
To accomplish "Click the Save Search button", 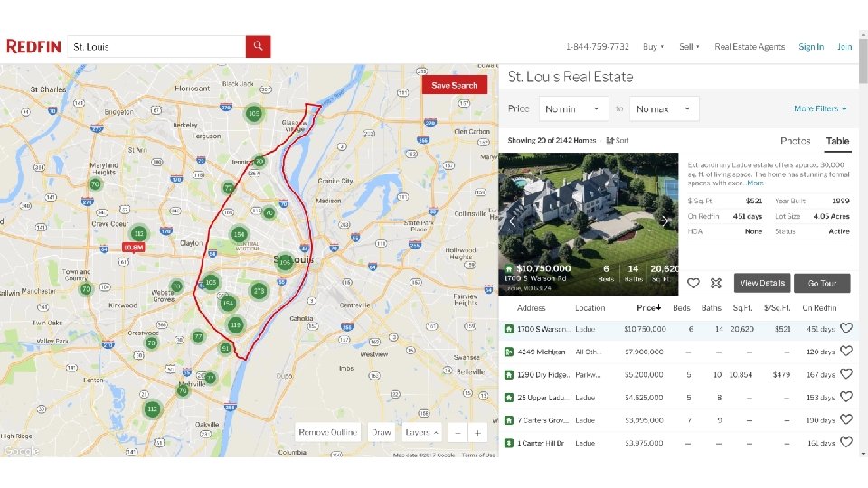I will [455, 85].
